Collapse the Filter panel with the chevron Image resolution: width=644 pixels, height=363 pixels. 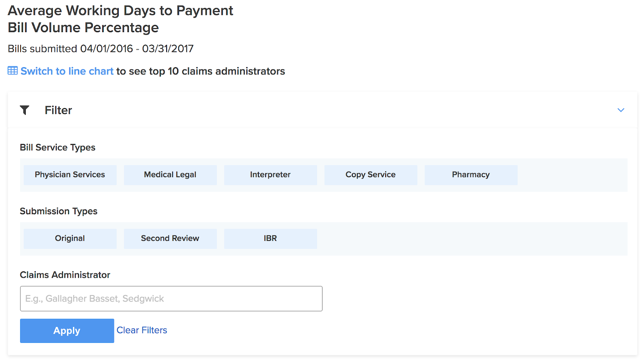(x=621, y=110)
